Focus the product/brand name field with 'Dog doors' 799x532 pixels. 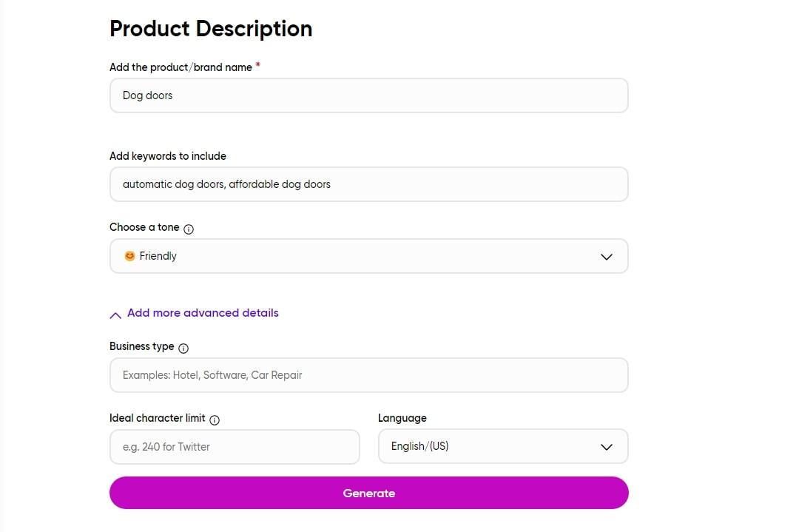[368, 95]
